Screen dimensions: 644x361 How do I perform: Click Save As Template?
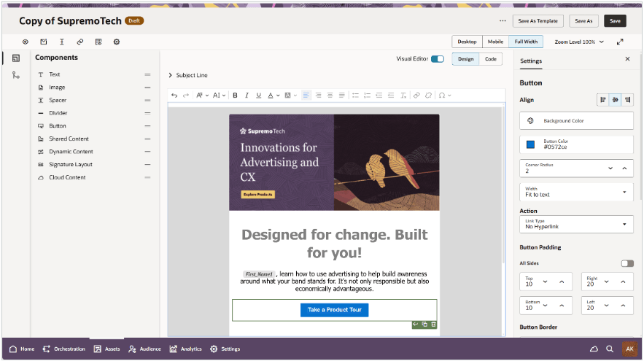coord(538,21)
